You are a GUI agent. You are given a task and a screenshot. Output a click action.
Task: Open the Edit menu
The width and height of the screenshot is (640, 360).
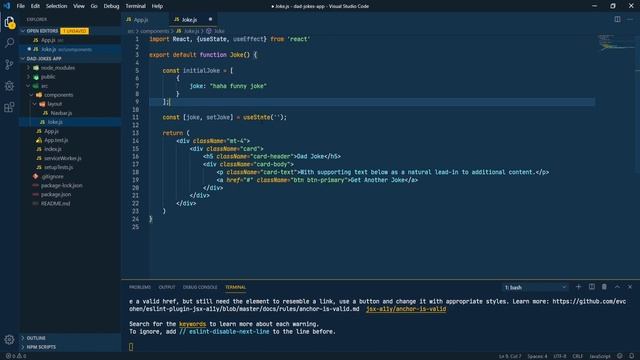36,6
